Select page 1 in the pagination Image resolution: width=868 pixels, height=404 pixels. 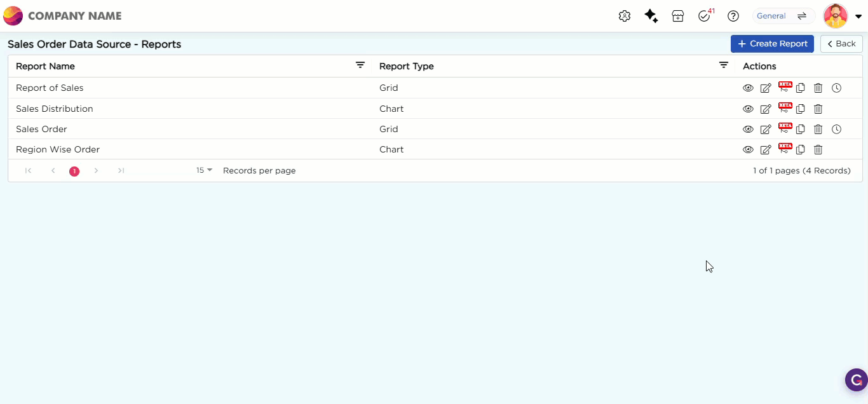click(74, 171)
